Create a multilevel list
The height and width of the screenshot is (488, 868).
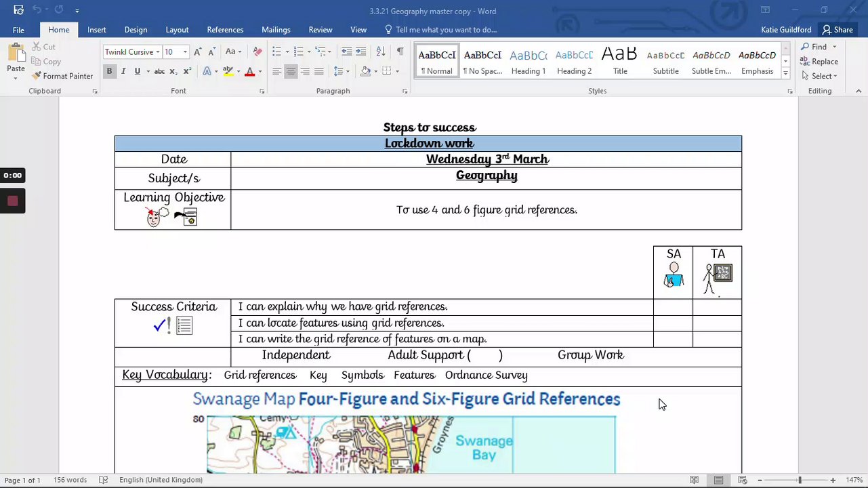(321, 52)
